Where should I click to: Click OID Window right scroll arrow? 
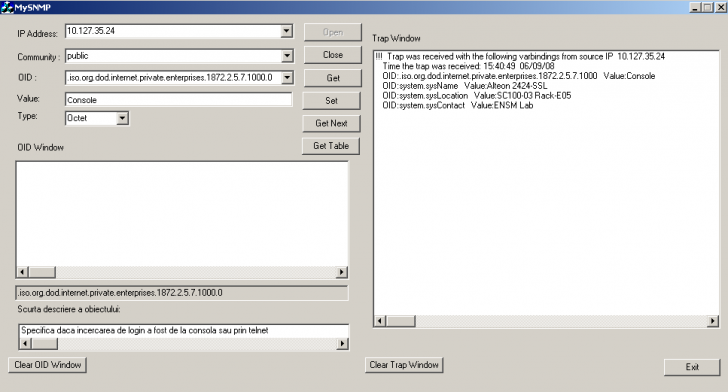point(342,272)
